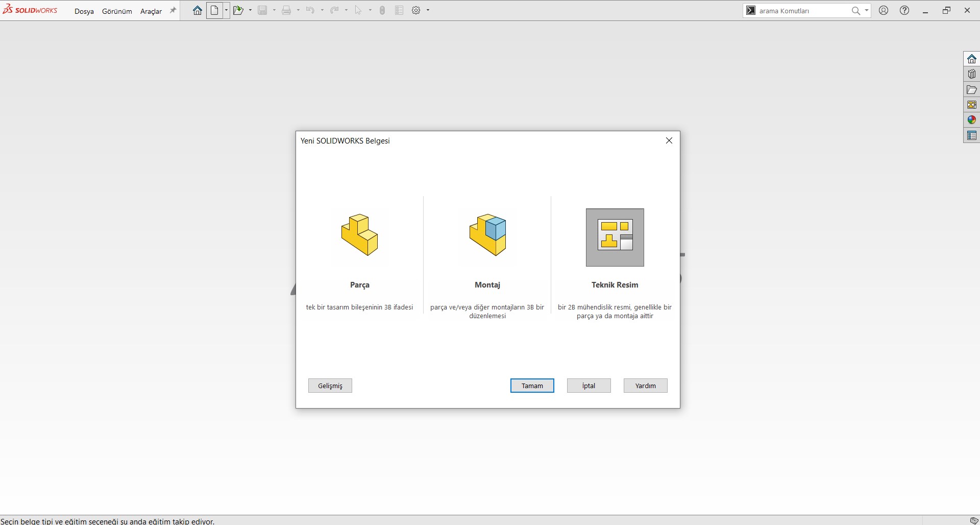The height and width of the screenshot is (525, 980).
Task: Click the Home welcome icon in toolbar
Action: (x=197, y=10)
